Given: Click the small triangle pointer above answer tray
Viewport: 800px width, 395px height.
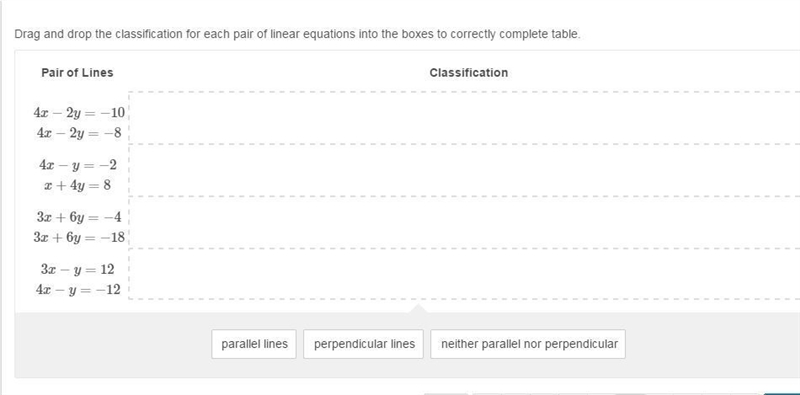Looking at the screenshot, I should (x=418, y=308).
